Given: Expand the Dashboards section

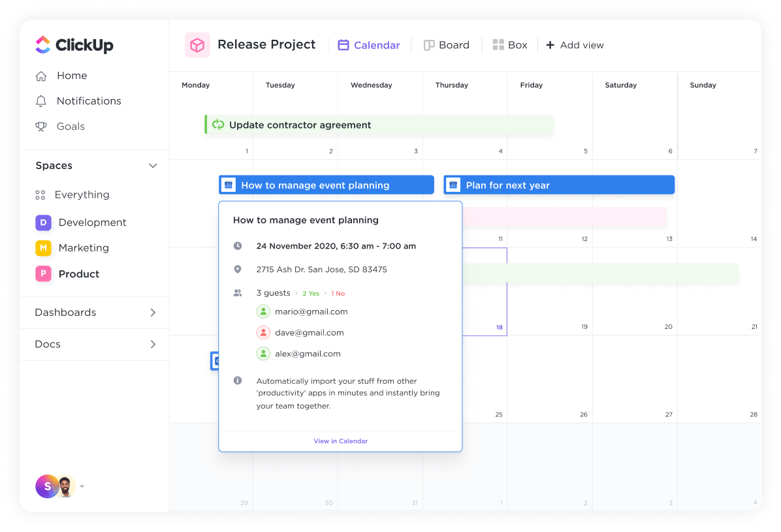Looking at the screenshot, I should coord(153,312).
